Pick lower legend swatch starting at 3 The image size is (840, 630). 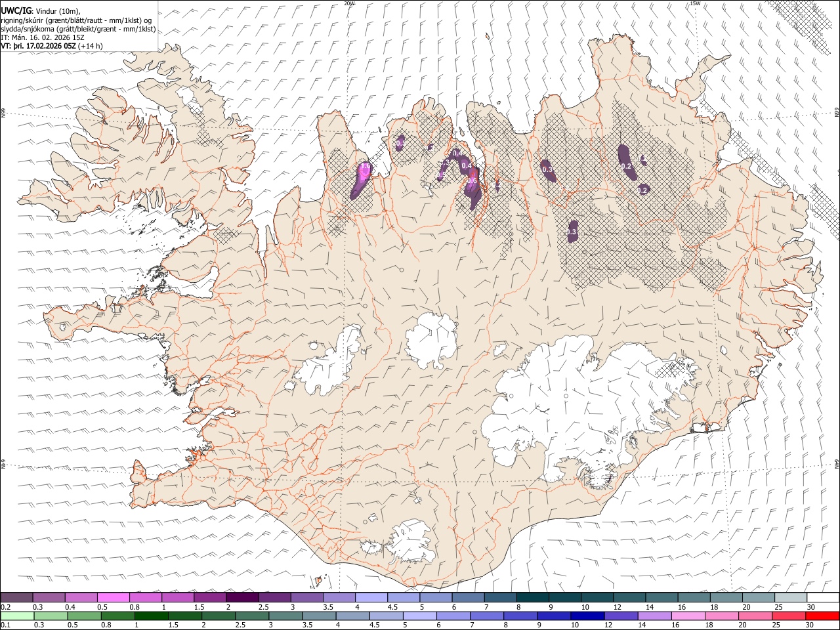click(285, 616)
